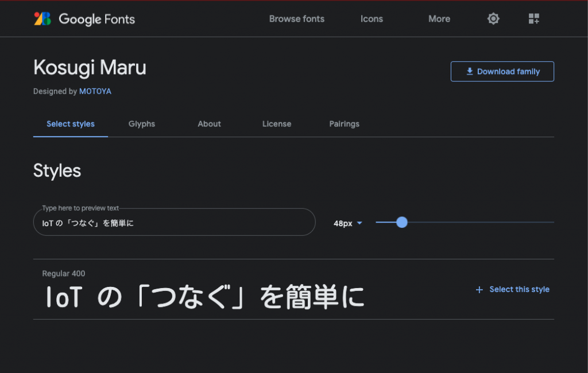Open the More menu
Viewport: 588px width, 373px height.
pos(439,19)
